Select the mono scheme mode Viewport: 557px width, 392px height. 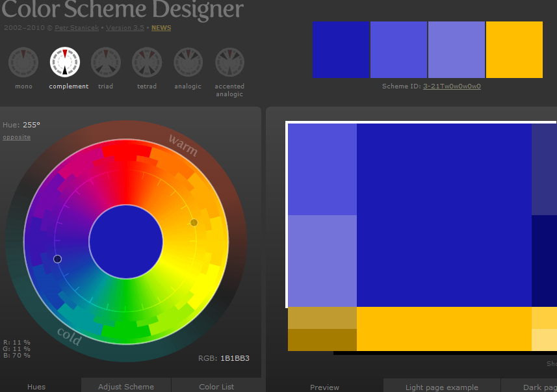coord(23,62)
